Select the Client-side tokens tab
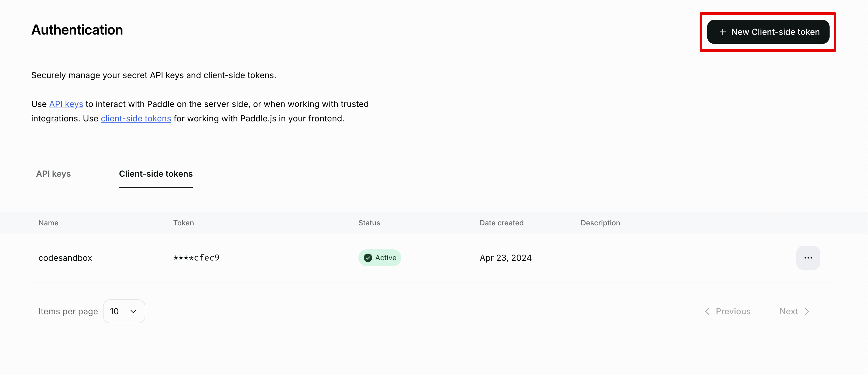 point(156,174)
